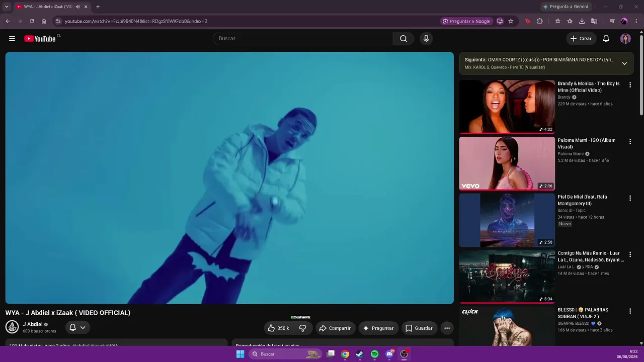Open a new browser tab
Image resolution: width=644 pixels, height=362 pixels.
(98, 7)
